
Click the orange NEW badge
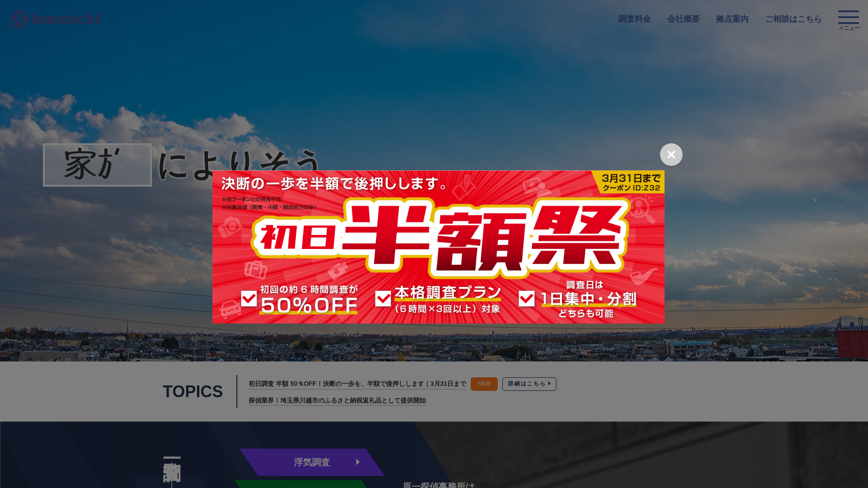[484, 384]
